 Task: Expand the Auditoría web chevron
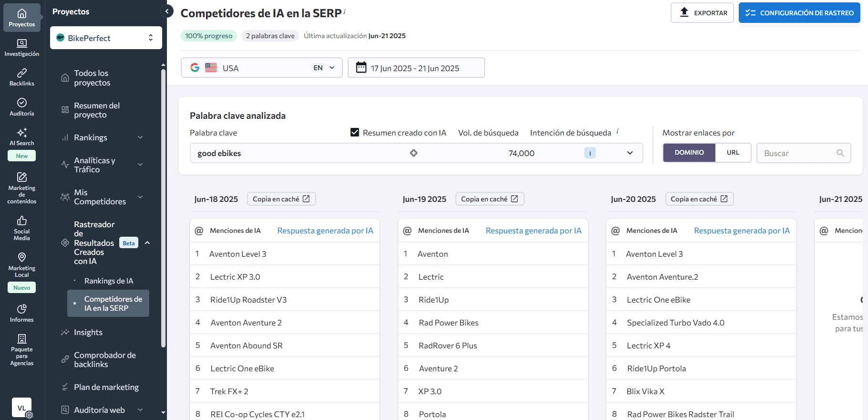(x=140, y=410)
